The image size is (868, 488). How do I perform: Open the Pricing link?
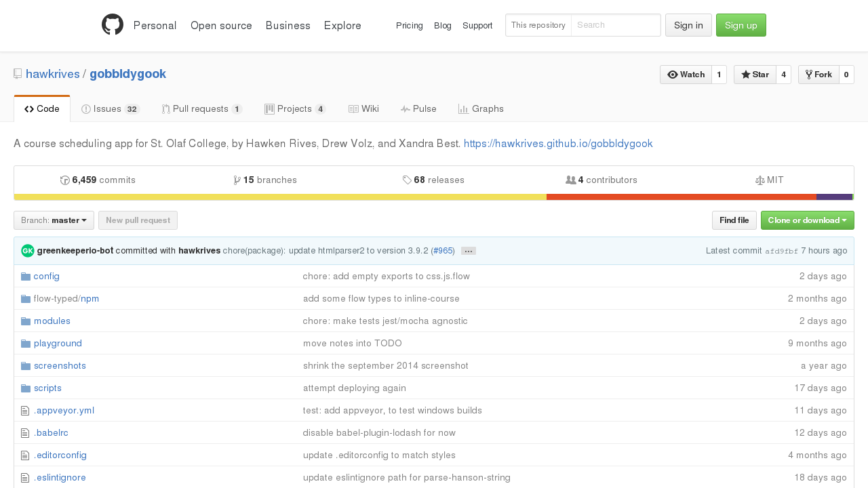410,25
